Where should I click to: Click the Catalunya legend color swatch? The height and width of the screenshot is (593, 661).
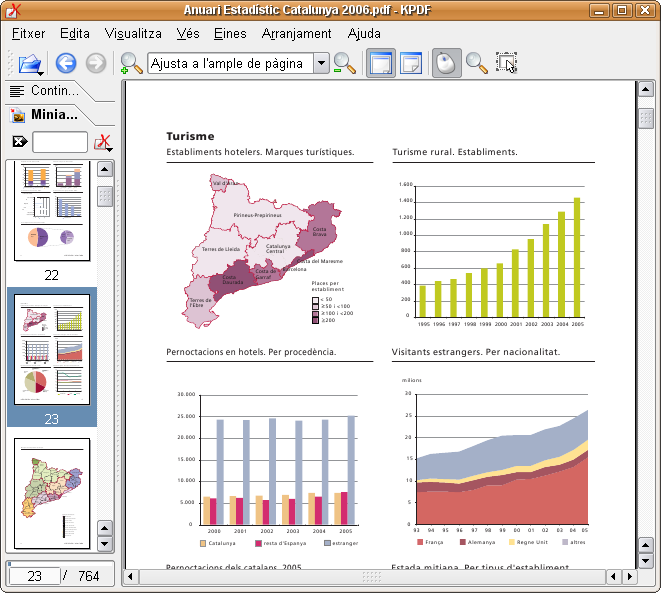click(x=203, y=543)
